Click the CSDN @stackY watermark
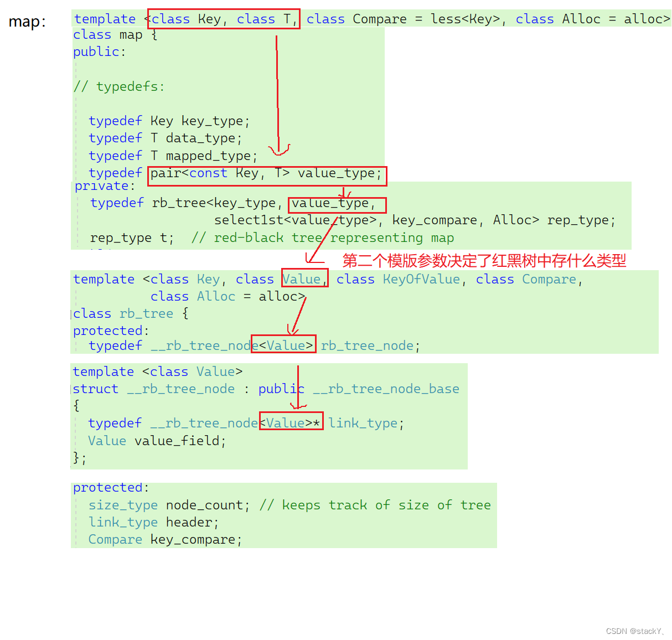672x640 pixels. click(634, 631)
